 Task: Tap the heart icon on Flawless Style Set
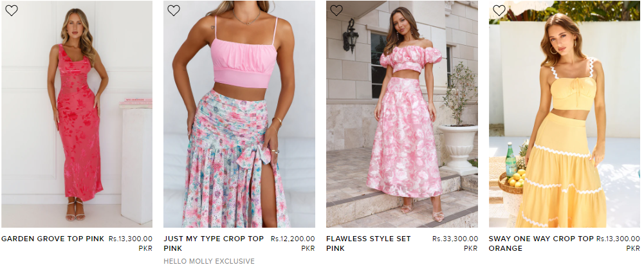(336, 11)
